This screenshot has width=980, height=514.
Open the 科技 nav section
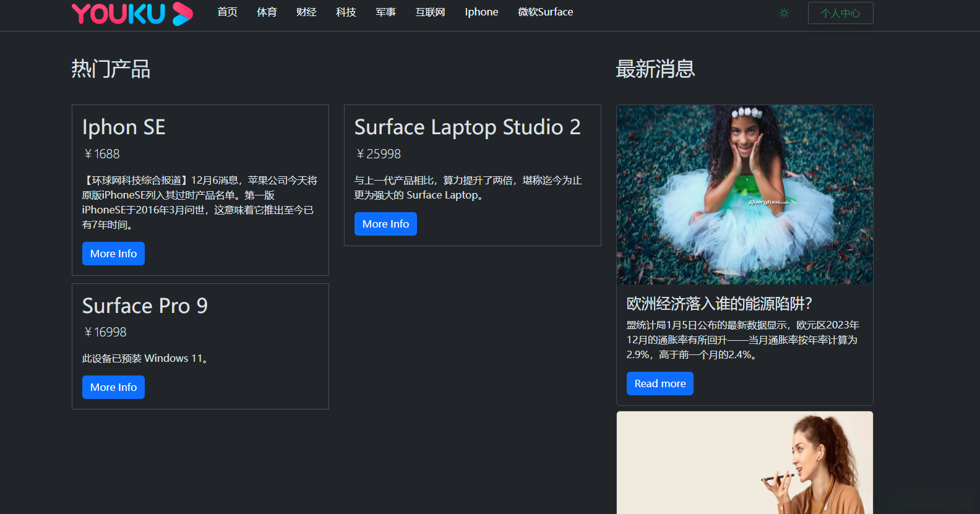346,12
